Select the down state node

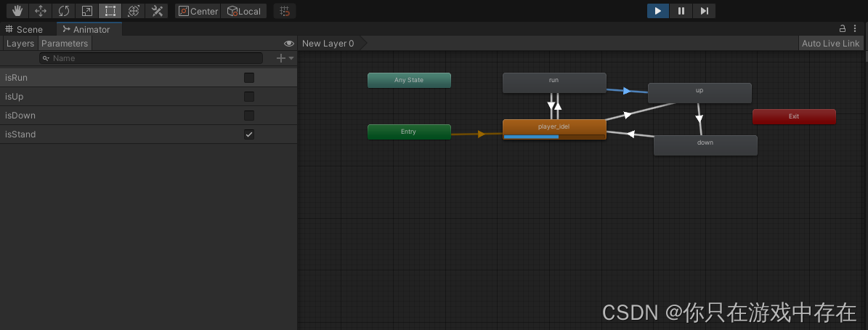(705, 145)
